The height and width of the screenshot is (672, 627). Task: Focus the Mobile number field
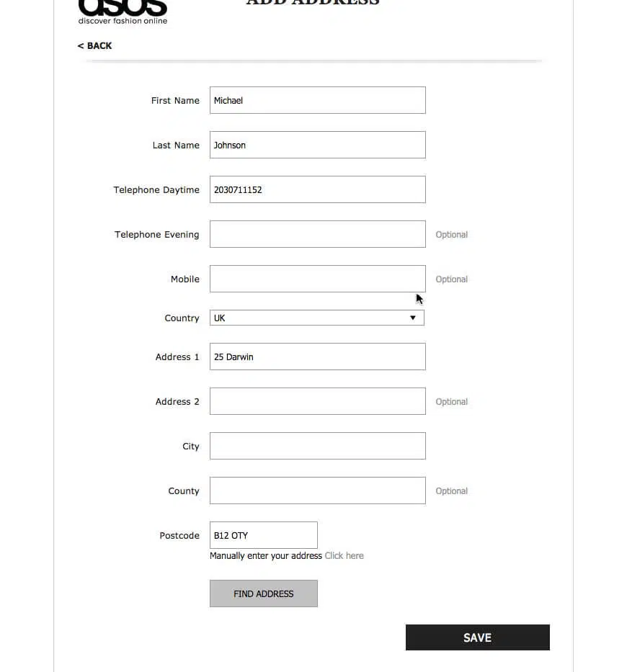(x=317, y=279)
